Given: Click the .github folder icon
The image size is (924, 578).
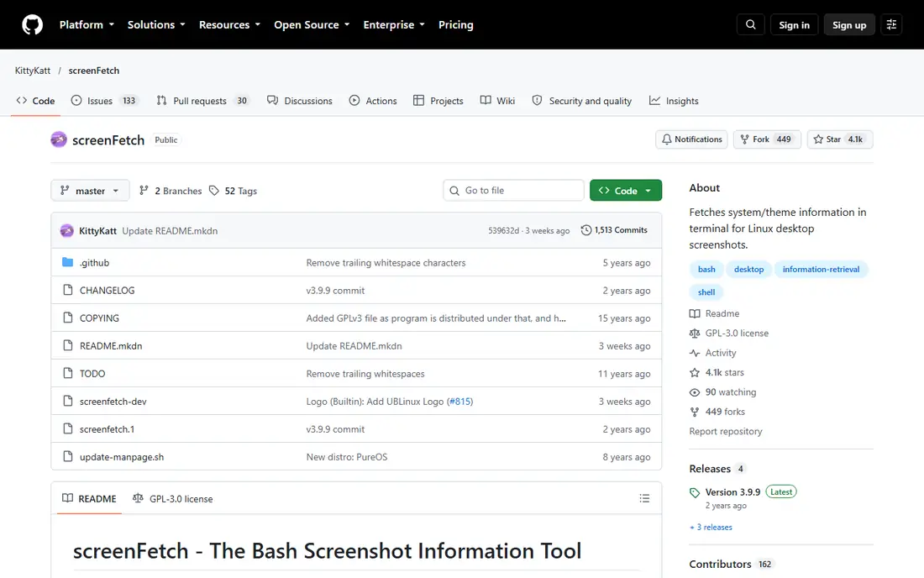Looking at the screenshot, I should 68,262.
